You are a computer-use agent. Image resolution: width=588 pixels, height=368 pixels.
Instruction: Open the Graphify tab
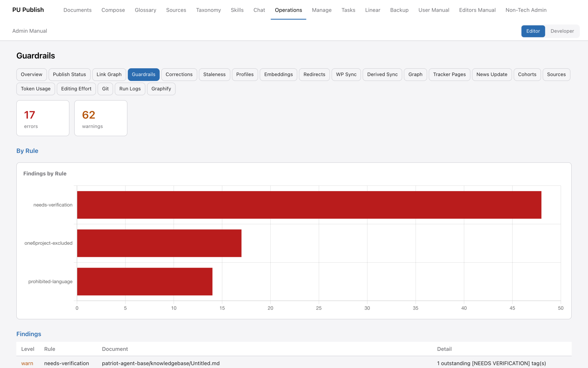point(161,89)
